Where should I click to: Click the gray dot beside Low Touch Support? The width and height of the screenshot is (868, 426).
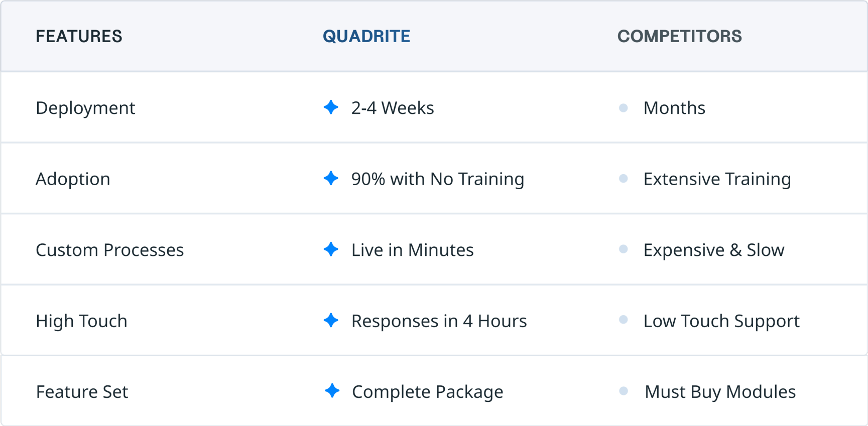[x=624, y=320]
